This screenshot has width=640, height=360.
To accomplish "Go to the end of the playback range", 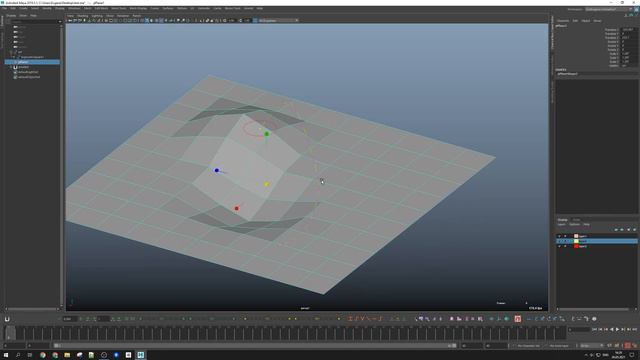I will click(634, 329).
